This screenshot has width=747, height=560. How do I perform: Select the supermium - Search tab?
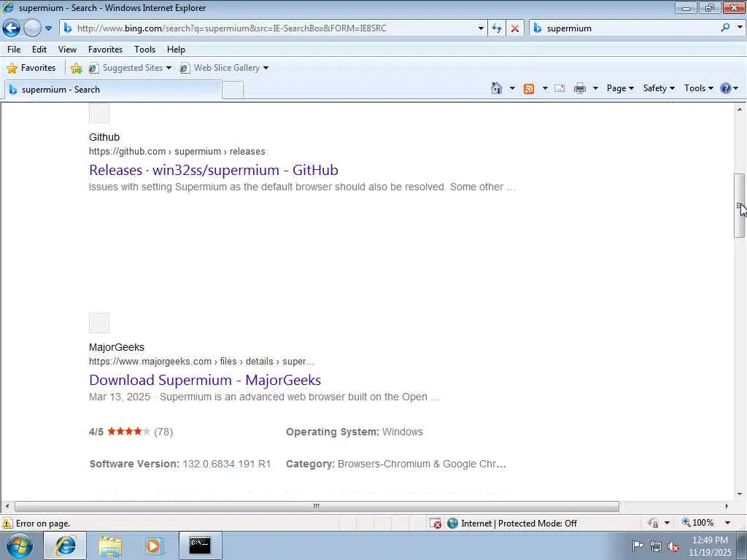click(x=113, y=90)
